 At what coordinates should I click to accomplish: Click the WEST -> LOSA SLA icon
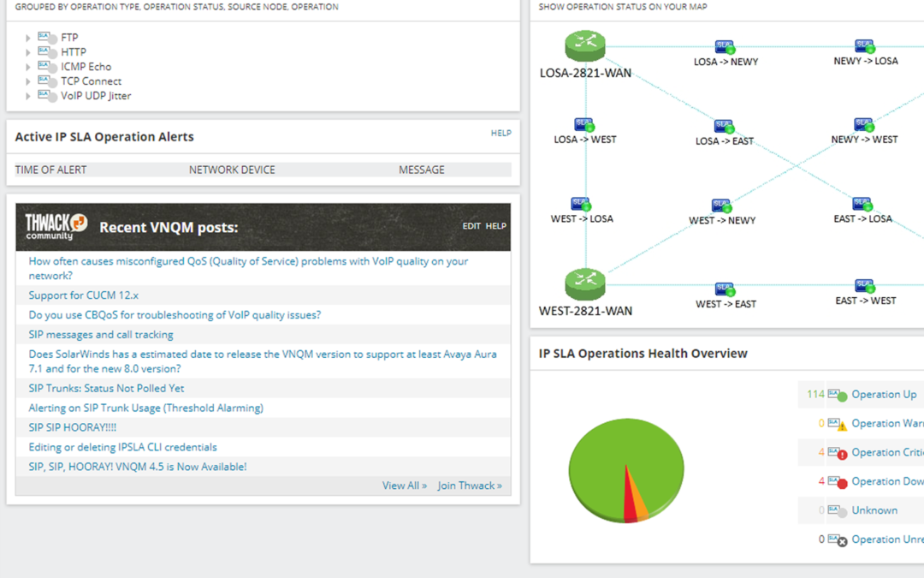pos(582,205)
